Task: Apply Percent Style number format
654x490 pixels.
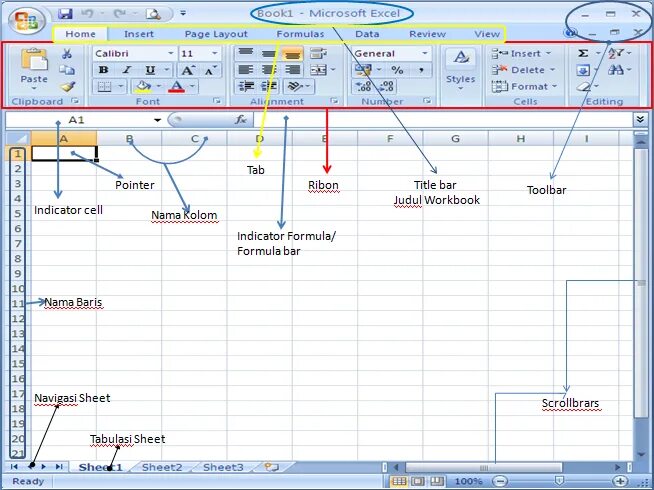Action: pos(397,70)
